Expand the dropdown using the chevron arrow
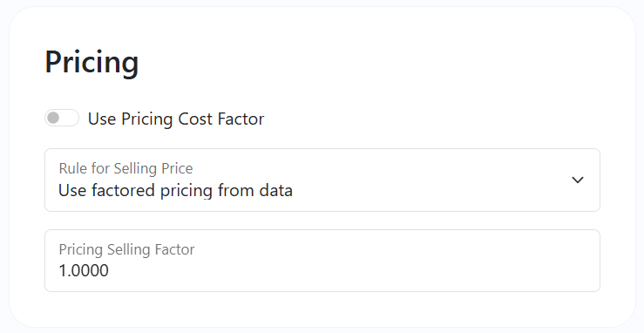 click(x=578, y=180)
